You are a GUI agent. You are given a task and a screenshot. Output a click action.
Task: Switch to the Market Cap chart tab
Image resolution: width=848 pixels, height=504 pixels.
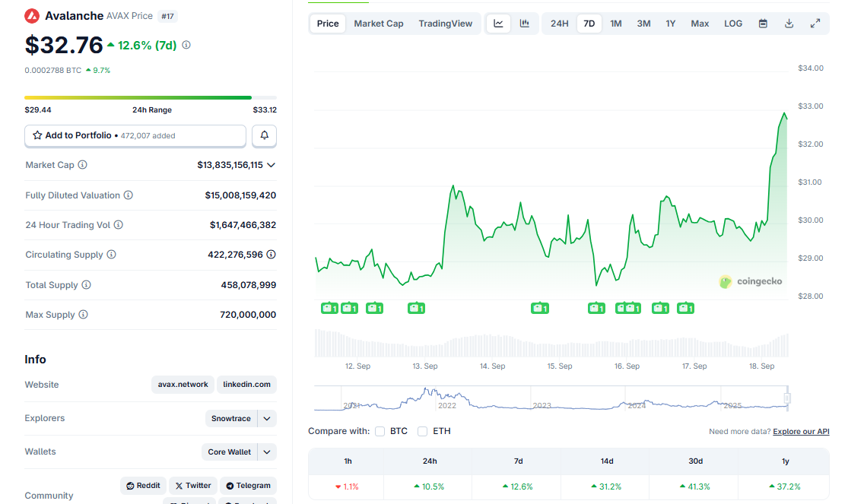click(x=379, y=24)
